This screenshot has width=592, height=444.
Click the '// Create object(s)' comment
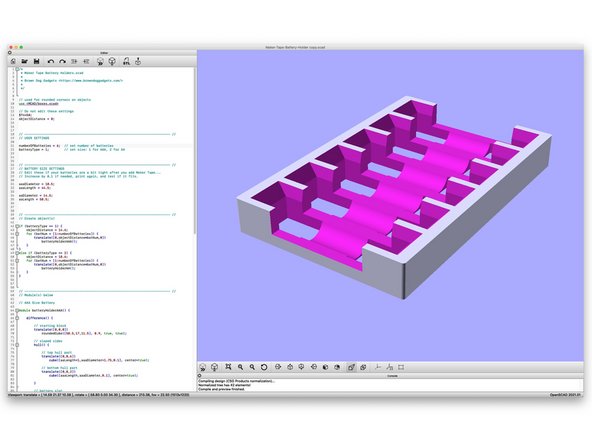tap(37, 219)
